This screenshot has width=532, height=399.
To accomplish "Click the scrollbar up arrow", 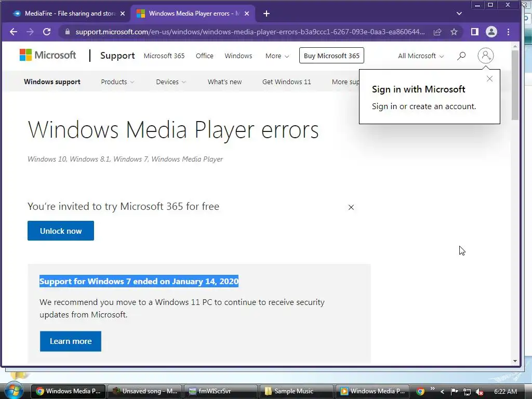I will 515,46.
